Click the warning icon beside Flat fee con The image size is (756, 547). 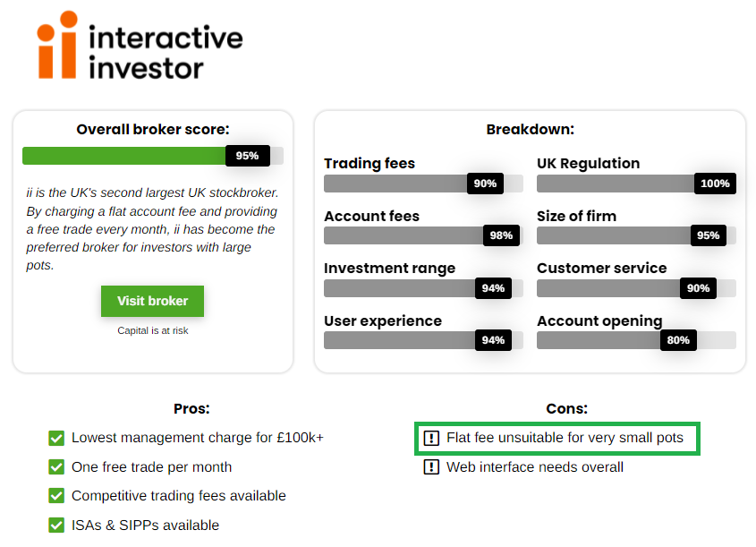click(x=431, y=438)
